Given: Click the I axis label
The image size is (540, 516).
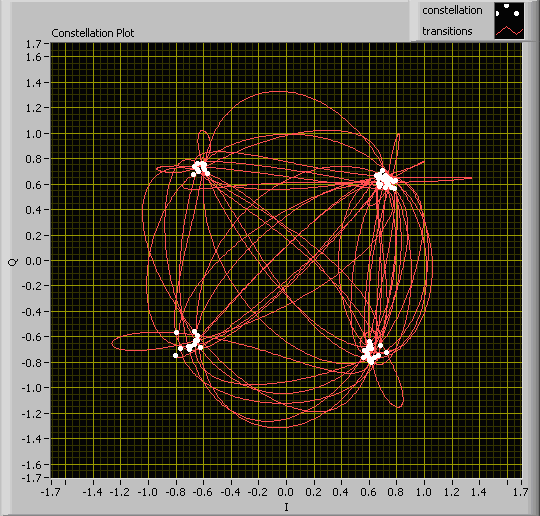Looking at the screenshot, I should tap(286, 507).
